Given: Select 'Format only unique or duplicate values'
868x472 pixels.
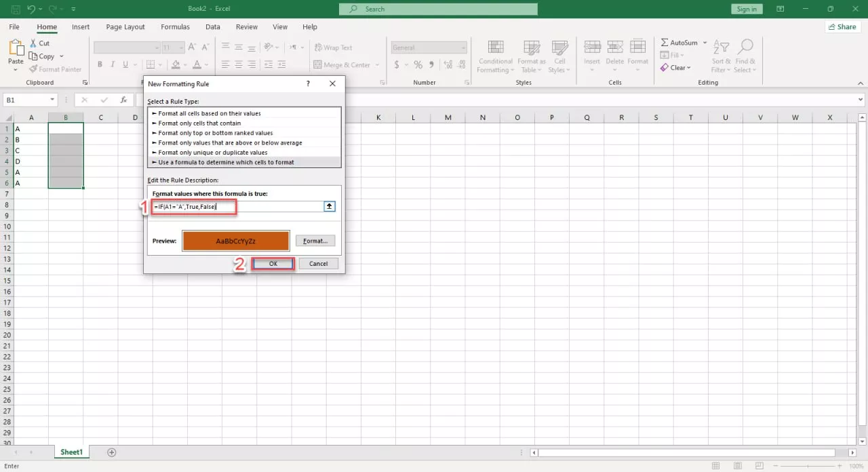Looking at the screenshot, I should pos(244,153).
